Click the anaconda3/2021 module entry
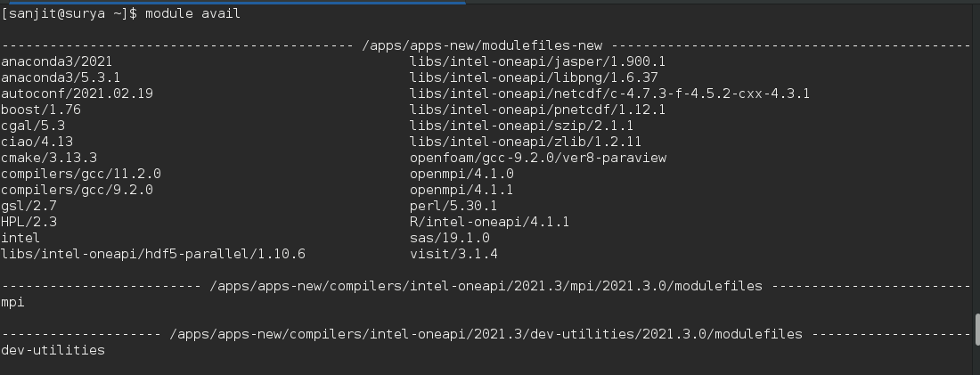Viewport: 980px width, 375px height. 56,61
